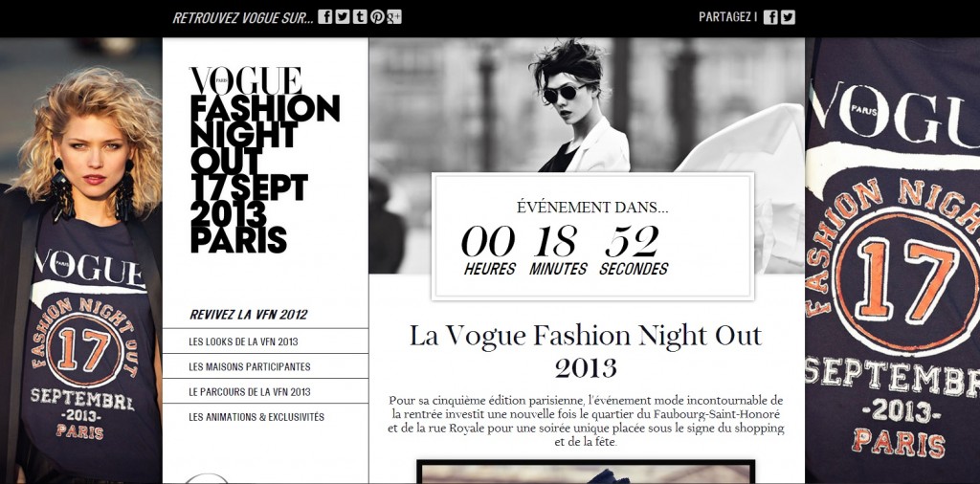Image resolution: width=980 pixels, height=484 pixels.
Task: Click the blonde model background image
Action: (x=80, y=261)
